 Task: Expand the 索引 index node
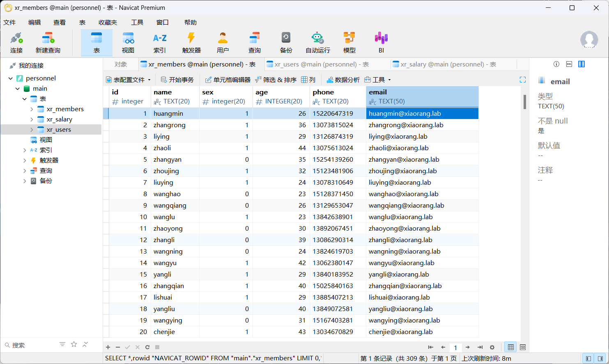pos(25,150)
